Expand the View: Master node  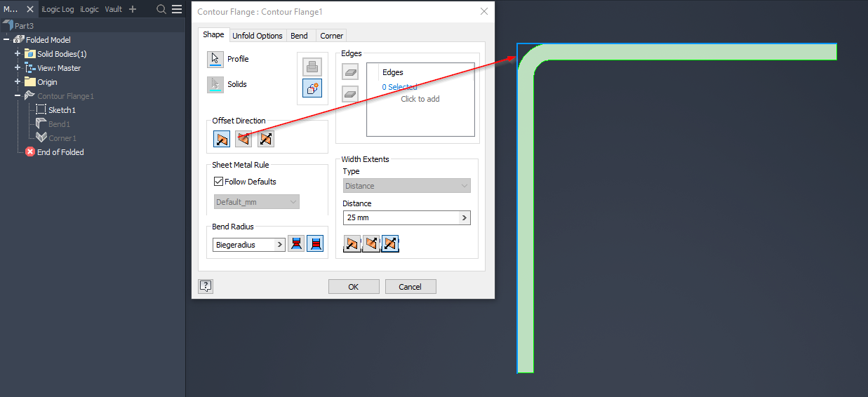click(x=18, y=68)
